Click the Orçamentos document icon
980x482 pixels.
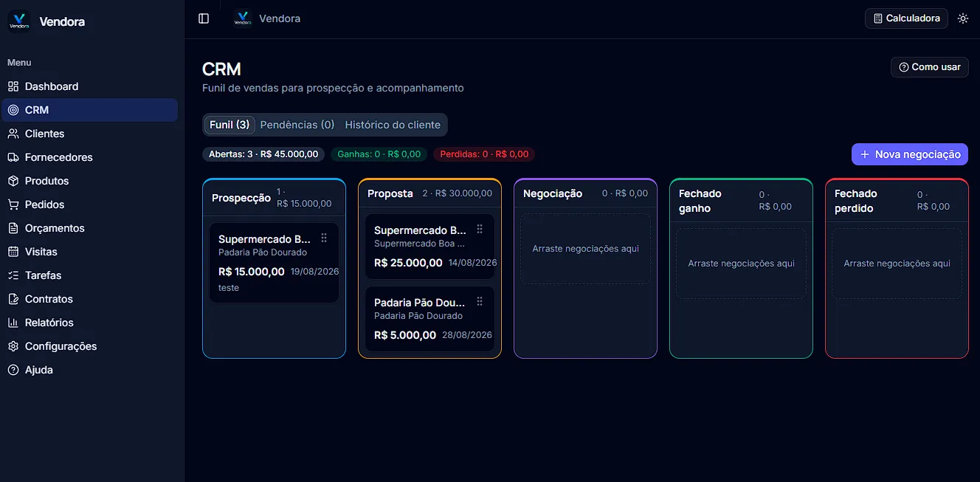pos(13,228)
